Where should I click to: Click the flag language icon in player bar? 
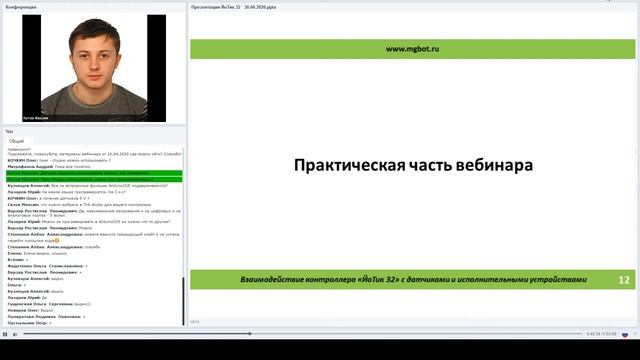coord(625,334)
